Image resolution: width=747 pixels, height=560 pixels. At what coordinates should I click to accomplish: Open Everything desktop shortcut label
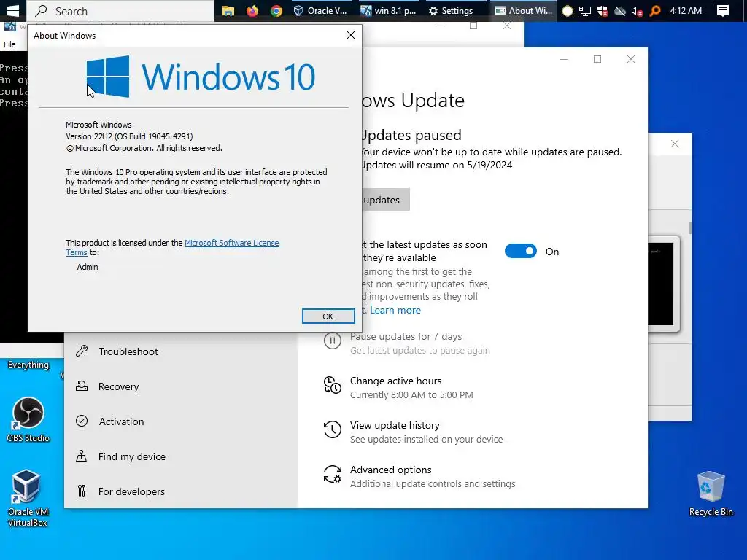click(x=28, y=365)
